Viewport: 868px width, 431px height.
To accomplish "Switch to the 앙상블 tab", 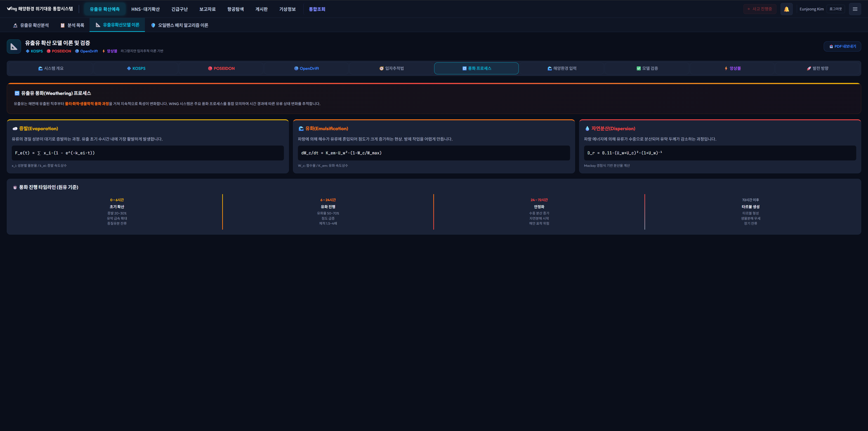I will pyautogui.click(x=732, y=68).
